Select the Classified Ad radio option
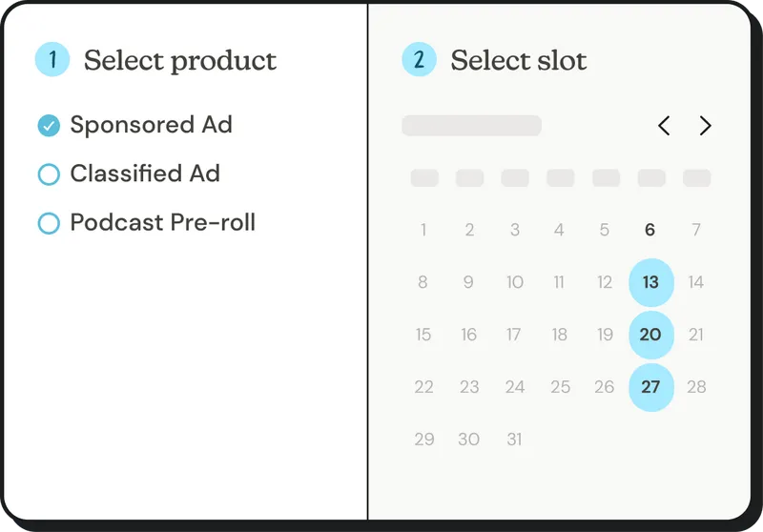 [x=49, y=174]
